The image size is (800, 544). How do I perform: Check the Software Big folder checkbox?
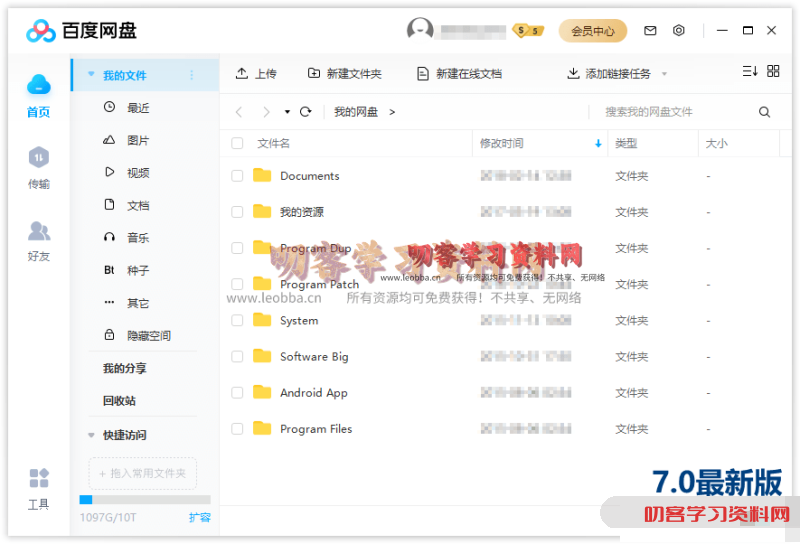click(237, 356)
